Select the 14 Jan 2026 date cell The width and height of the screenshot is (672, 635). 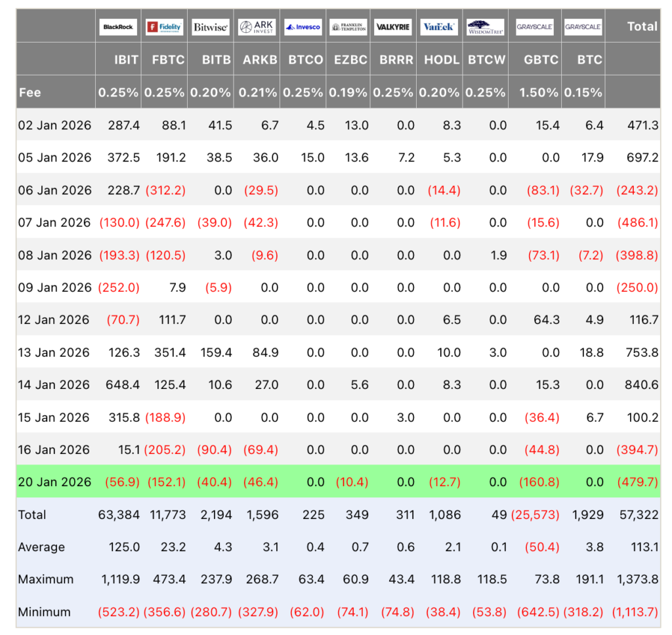pyautogui.click(x=54, y=384)
